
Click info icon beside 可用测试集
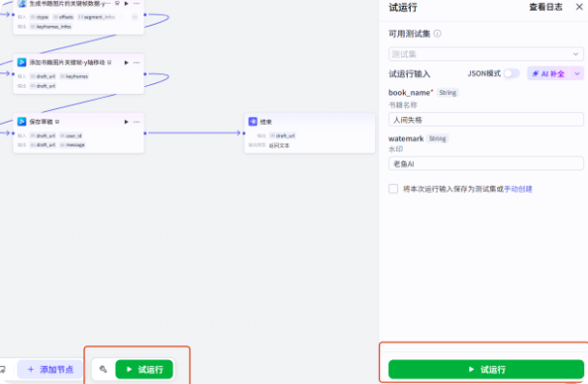point(438,34)
